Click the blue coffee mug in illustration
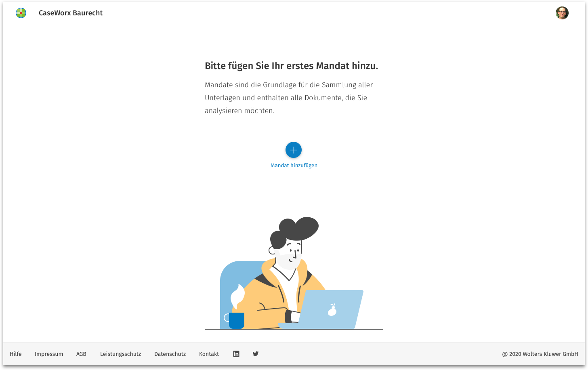Screen dimensions: 588x370 [237, 320]
